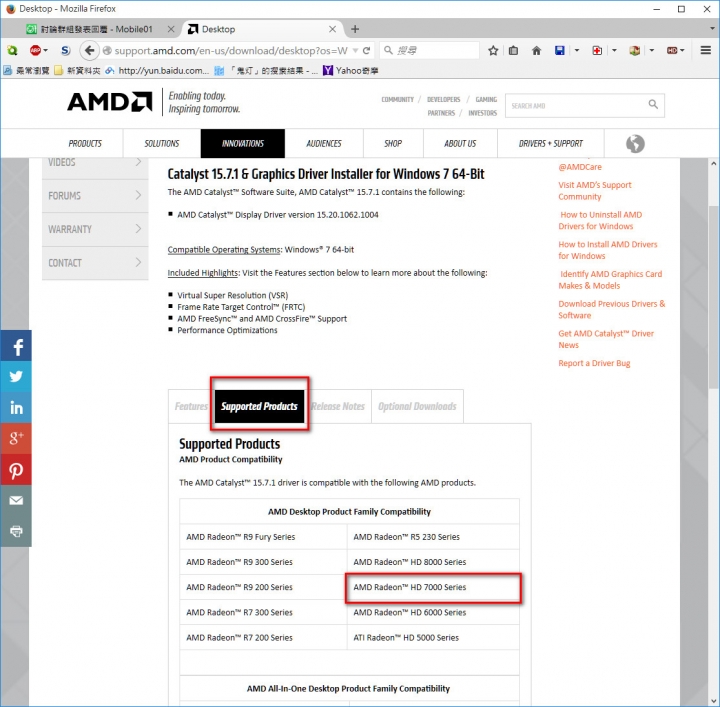
Task: Open the COMMUNITY header link
Action: tap(397, 99)
